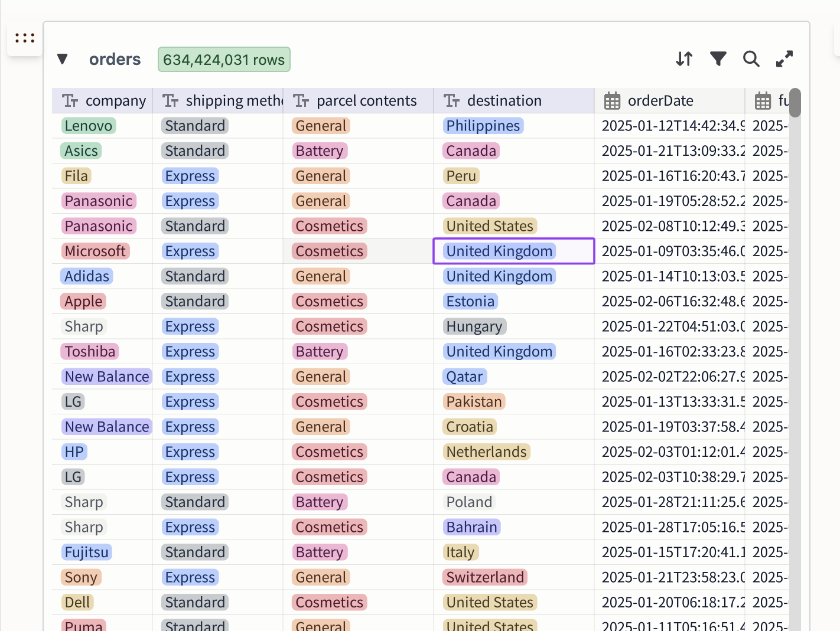This screenshot has height=631, width=840.
Task: Click the text type icon in destination header
Action: [x=452, y=101]
